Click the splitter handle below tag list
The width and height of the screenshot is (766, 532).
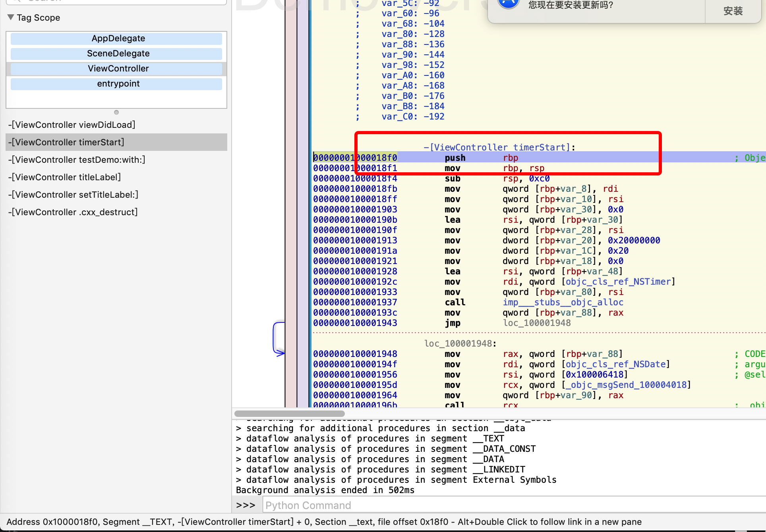click(116, 112)
